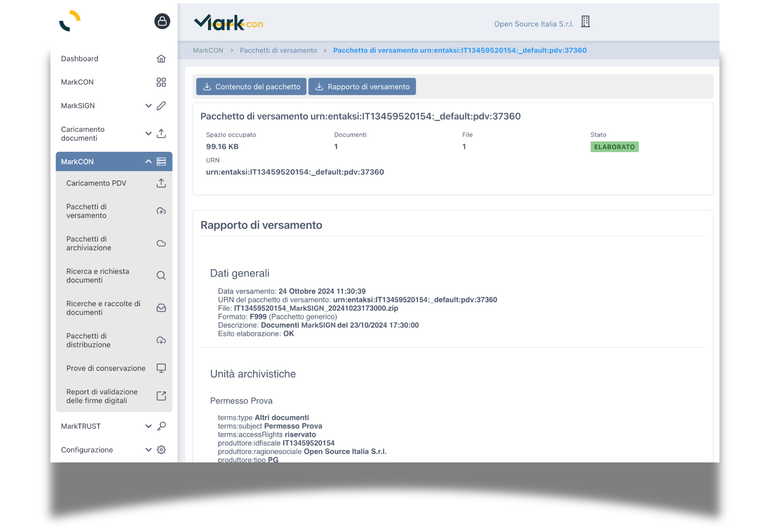Click the Permesso Prova unit title
This screenshot has width=770, height=532.
tap(241, 401)
